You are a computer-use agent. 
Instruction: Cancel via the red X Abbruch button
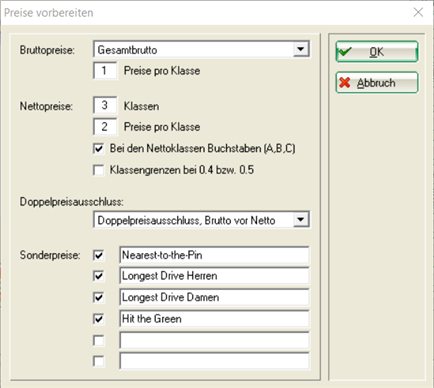coord(377,82)
